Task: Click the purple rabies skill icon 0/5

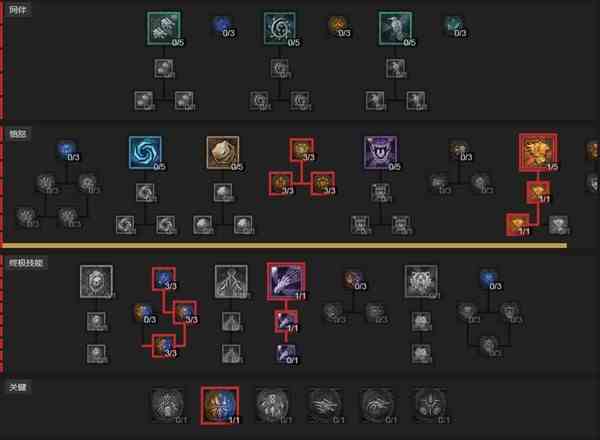Action: click(380, 152)
